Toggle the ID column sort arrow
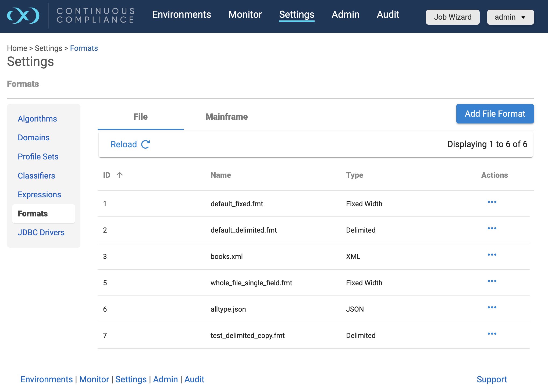The image size is (548, 392). pyautogui.click(x=120, y=175)
